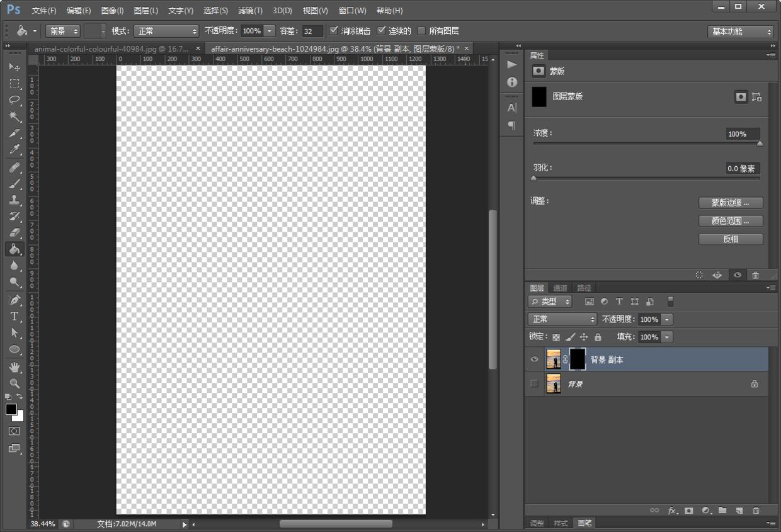Click the delete layer trash icon
Image resolution: width=781 pixels, height=532 pixels.
(x=756, y=511)
